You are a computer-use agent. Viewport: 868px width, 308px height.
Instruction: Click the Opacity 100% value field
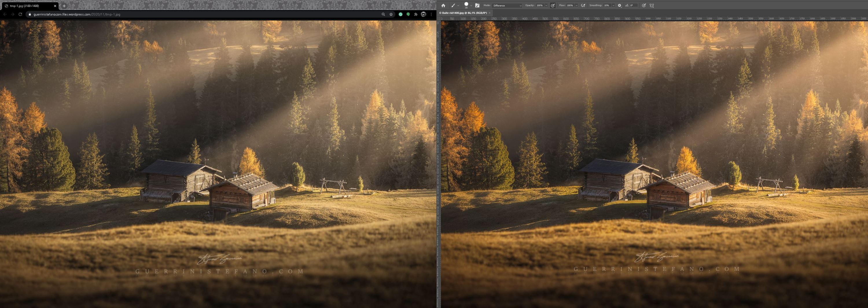[x=540, y=5]
